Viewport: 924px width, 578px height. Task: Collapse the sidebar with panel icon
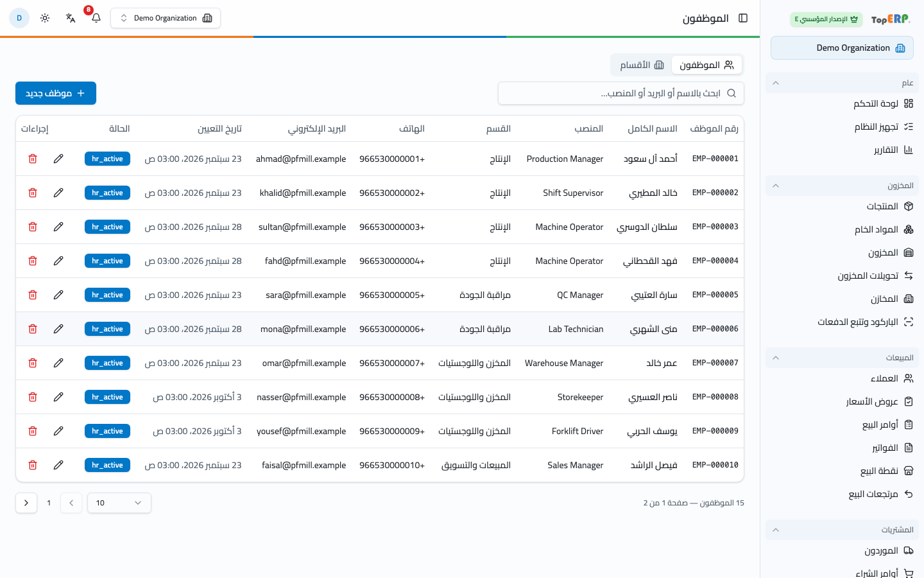point(743,18)
